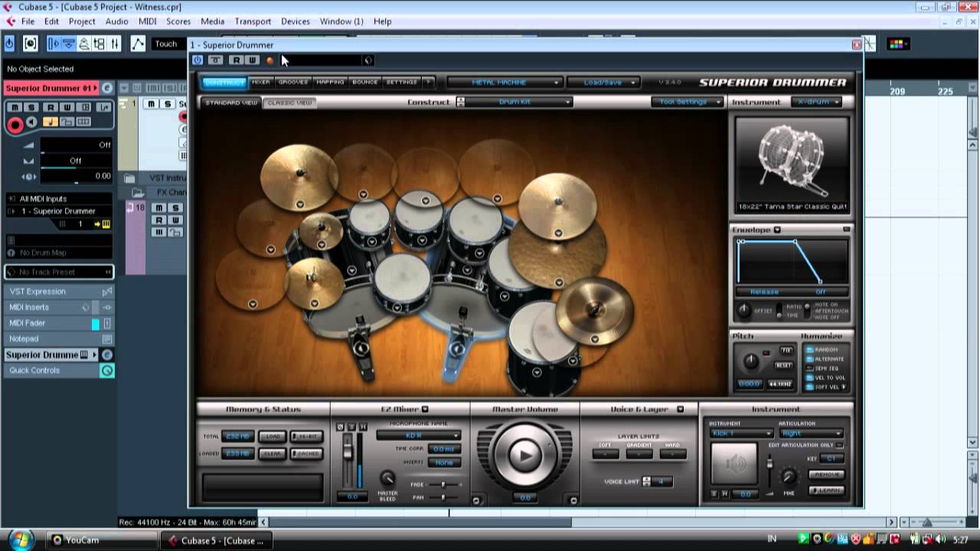Solo track 1 in track list
This screenshot has width=980, height=551.
[167, 103]
